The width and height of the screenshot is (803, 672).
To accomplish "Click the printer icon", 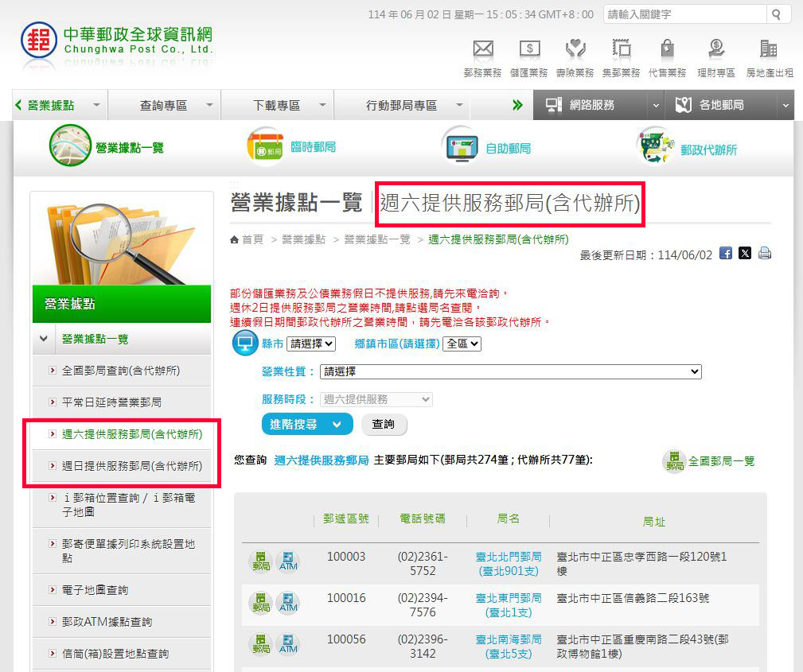I will (765, 254).
